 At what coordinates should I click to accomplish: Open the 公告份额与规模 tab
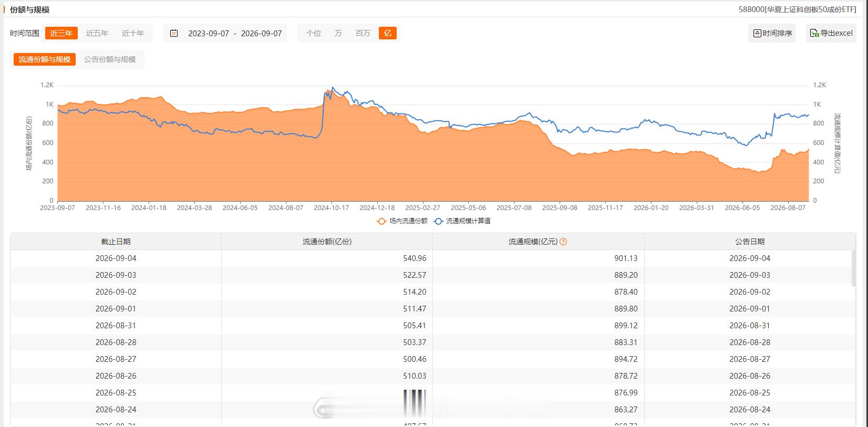110,59
